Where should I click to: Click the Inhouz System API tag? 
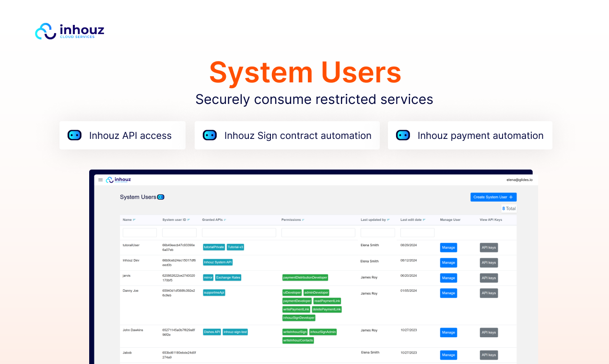point(218,262)
